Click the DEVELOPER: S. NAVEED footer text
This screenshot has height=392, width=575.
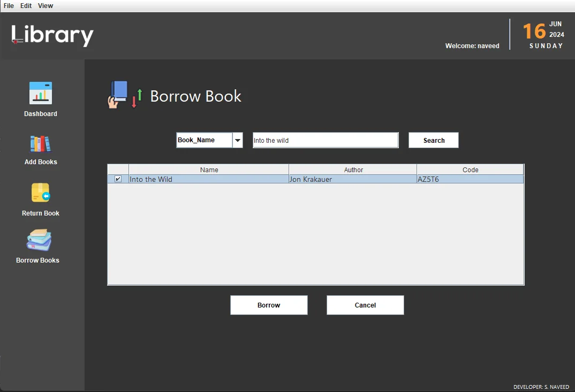541,387
